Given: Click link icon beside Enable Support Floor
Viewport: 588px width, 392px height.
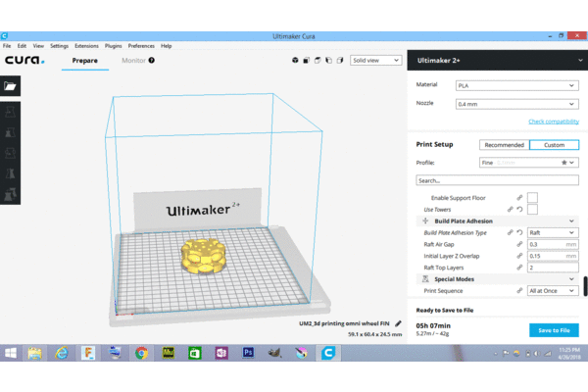Looking at the screenshot, I should click(x=519, y=198).
